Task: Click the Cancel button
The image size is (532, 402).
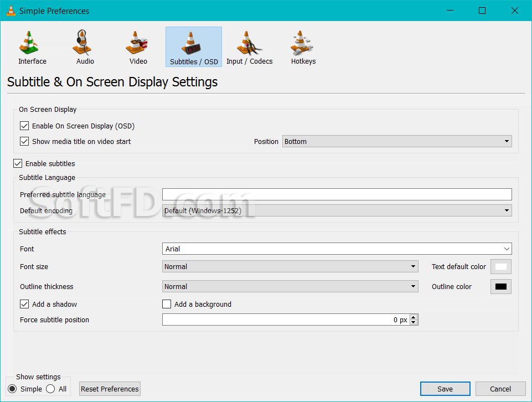Action: click(500, 389)
